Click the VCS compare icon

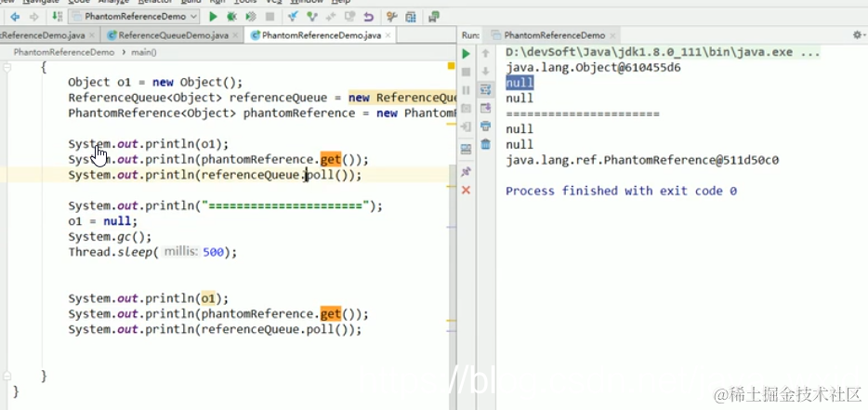tap(331, 17)
